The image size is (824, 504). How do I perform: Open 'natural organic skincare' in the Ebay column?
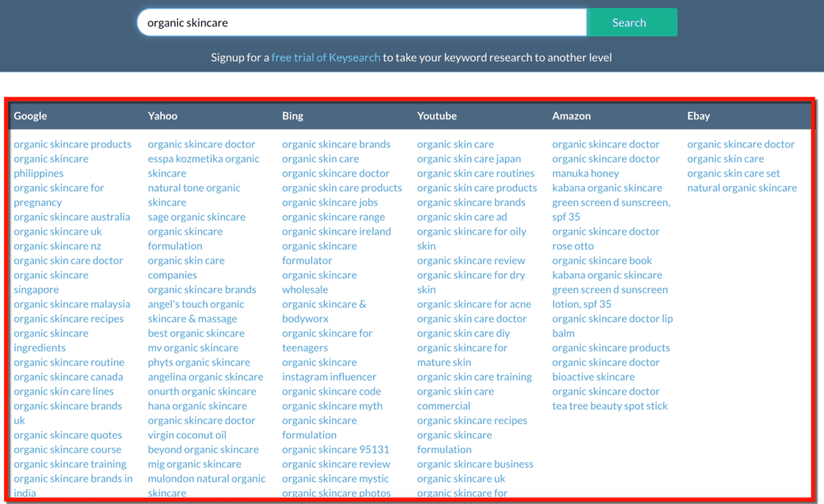[742, 188]
